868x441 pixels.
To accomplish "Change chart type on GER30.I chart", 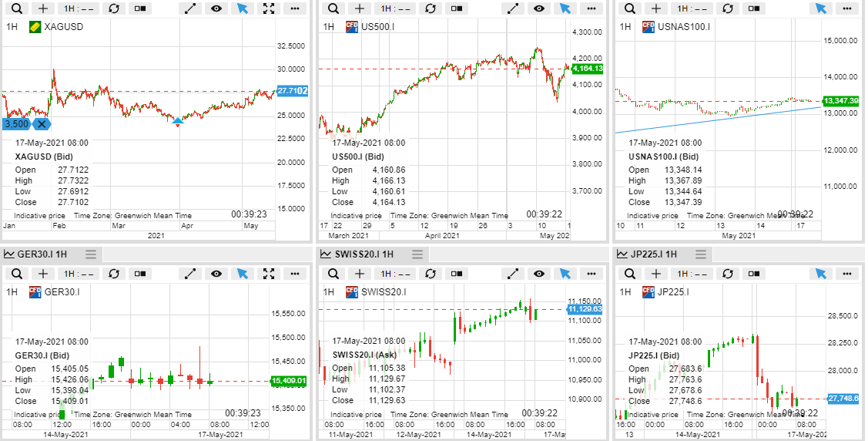I will click(140, 274).
